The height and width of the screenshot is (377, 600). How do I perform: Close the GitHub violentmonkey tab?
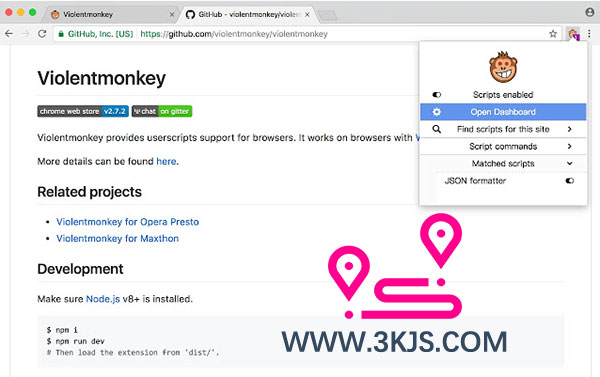(x=307, y=15)
